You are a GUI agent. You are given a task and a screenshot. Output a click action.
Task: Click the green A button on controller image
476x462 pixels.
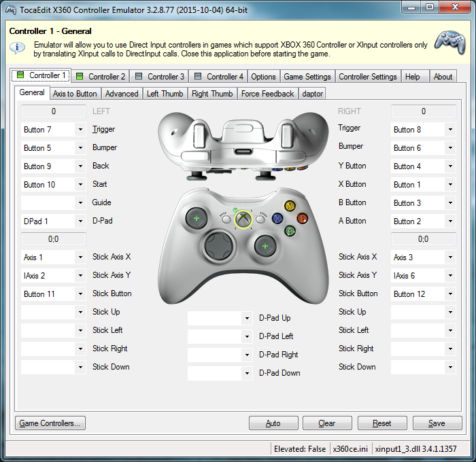pos(290,231)
